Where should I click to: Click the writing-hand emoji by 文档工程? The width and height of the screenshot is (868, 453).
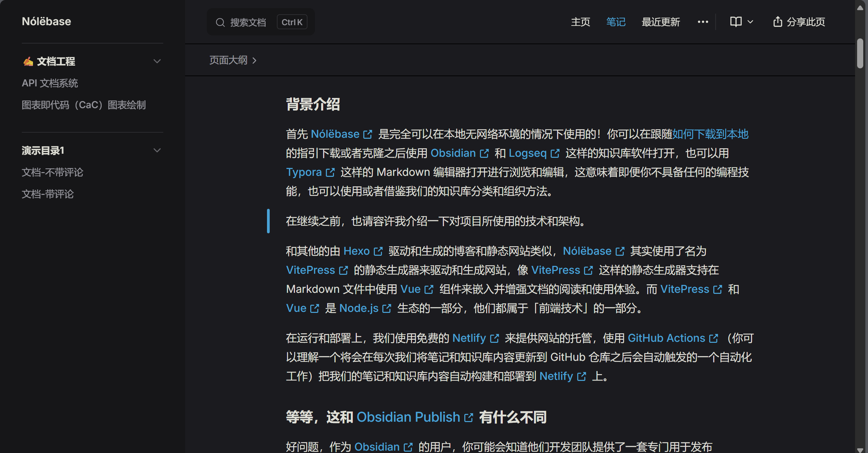(x=28, y=61)
